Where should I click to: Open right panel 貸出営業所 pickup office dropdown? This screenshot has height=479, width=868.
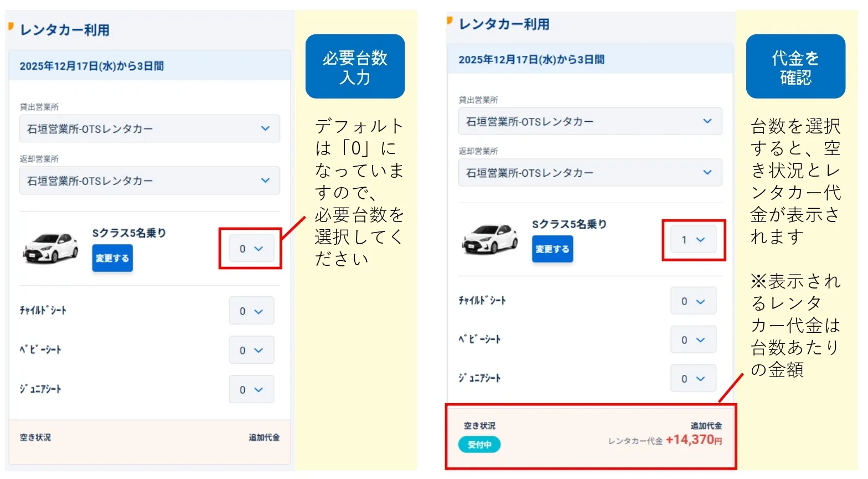pyautogui.click(x=590, y=121)
